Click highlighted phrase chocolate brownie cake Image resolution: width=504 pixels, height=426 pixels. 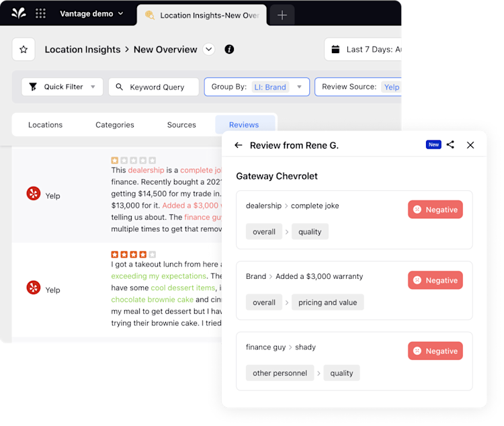coord(153,299)
